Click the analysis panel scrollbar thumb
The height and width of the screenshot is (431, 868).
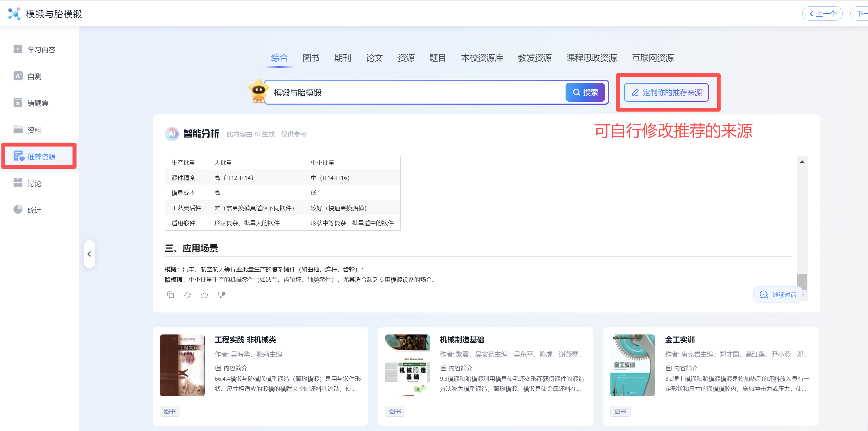pos(802,282)
